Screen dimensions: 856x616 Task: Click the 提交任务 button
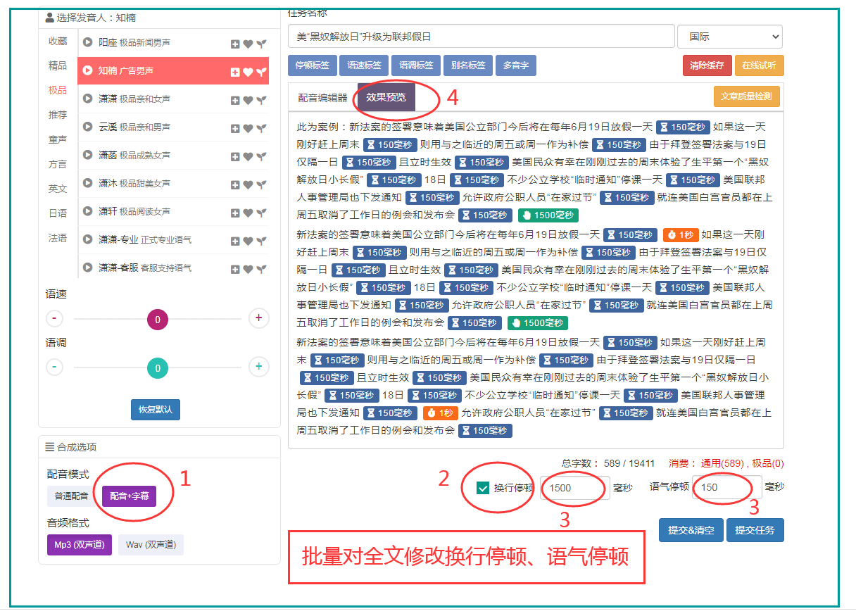point(755,530)
